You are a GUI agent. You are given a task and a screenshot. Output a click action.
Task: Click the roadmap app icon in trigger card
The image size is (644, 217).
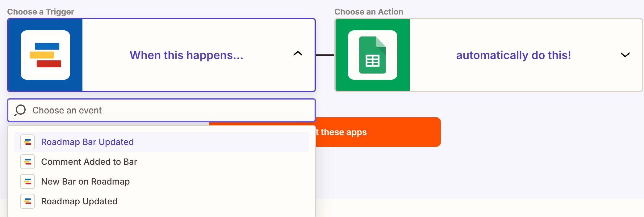pos(45,55)
